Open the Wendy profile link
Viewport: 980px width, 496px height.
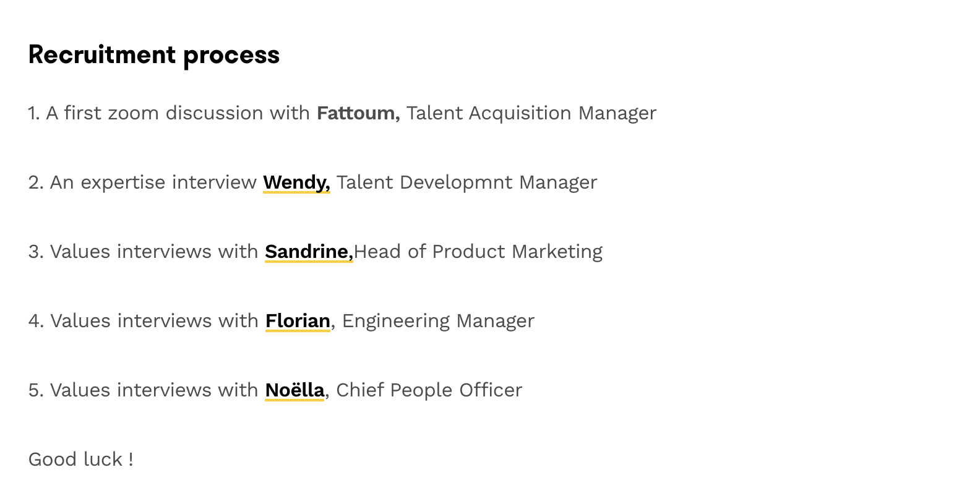[x=296, y=182]
